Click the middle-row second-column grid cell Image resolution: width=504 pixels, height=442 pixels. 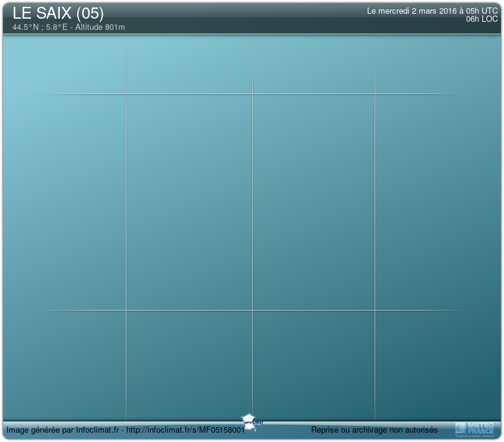pos(189,202)
